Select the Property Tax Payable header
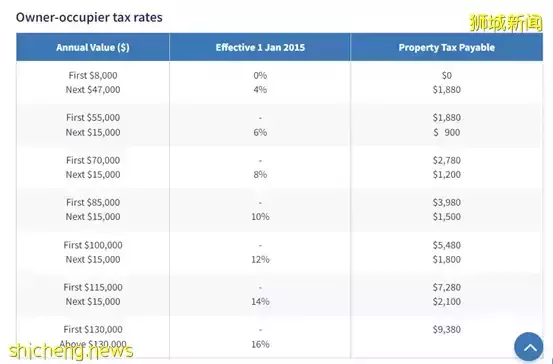The image size is (553, 364). 446,47
